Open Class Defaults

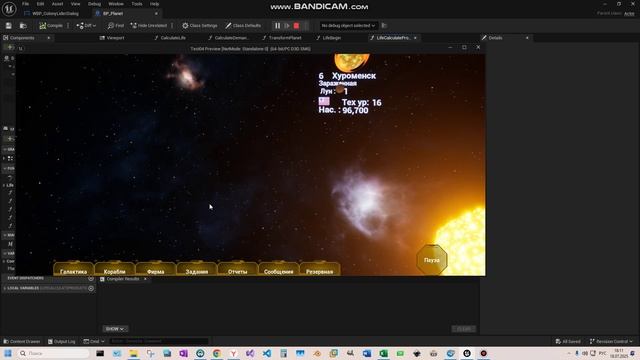pos(243,26)
